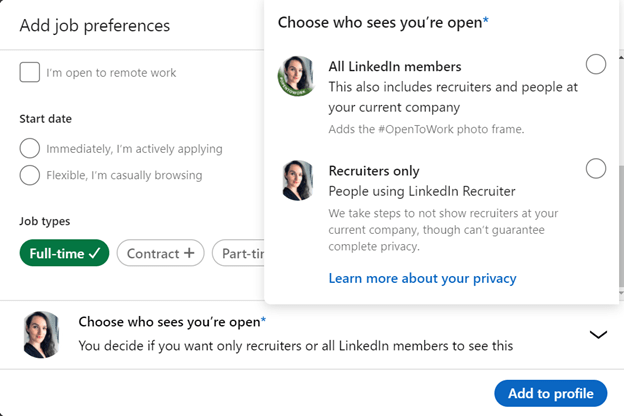This screenshot has height=416, width=624.
Task: Click the Add job preferences heading
Action: pos(95,25)
